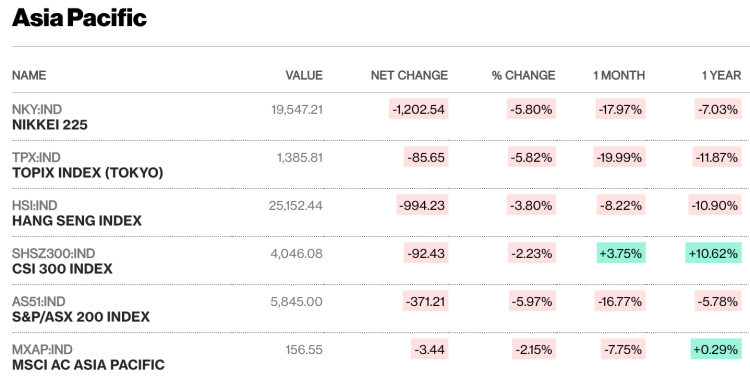This screenshot has width=750, height=378.
Task: Open MSCI AC ASIA PACIFIC link
Action: click(x=88, y=365)
